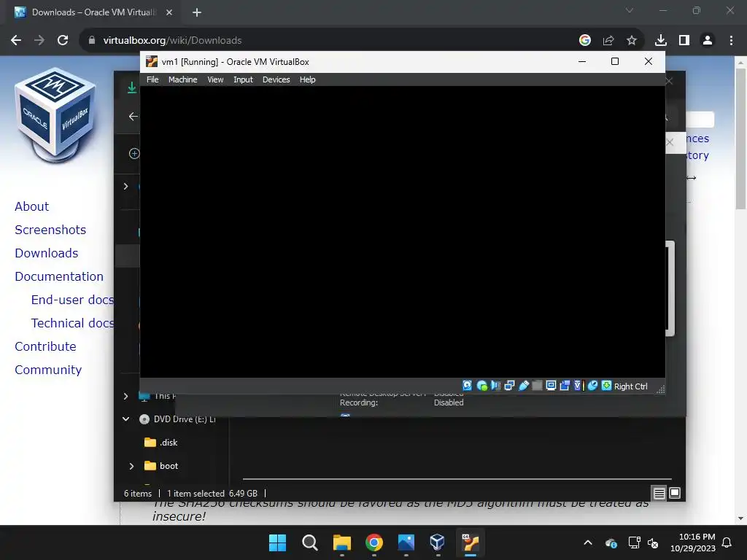The image size is (747, 560).
Task: Open the Help menu in the vm1 window
Action: 307,79
